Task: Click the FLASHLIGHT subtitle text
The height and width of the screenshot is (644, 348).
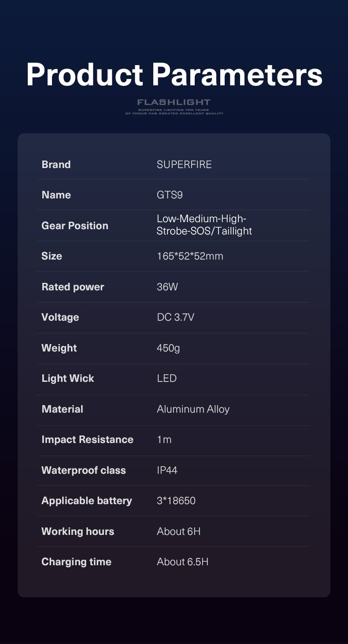Action: coord(174,102)
